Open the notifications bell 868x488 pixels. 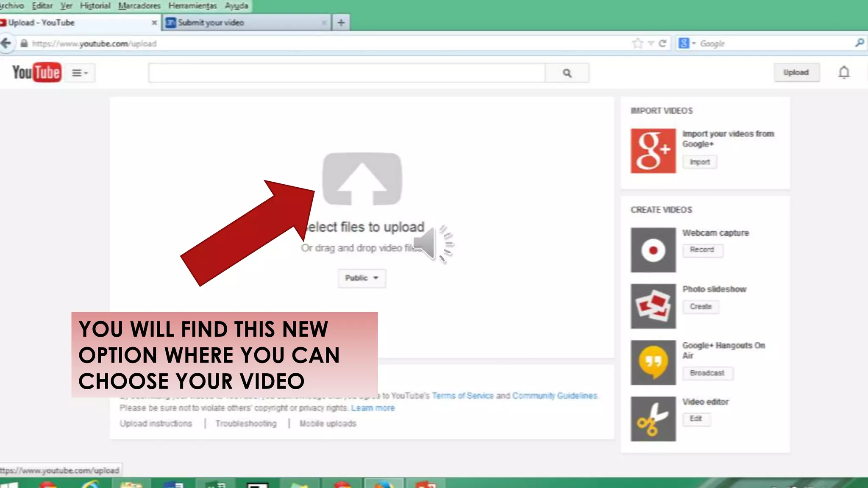844,72
